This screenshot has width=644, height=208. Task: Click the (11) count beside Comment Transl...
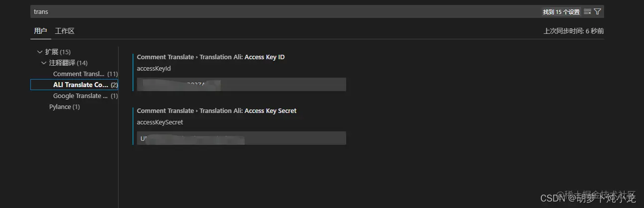[113, 74]
